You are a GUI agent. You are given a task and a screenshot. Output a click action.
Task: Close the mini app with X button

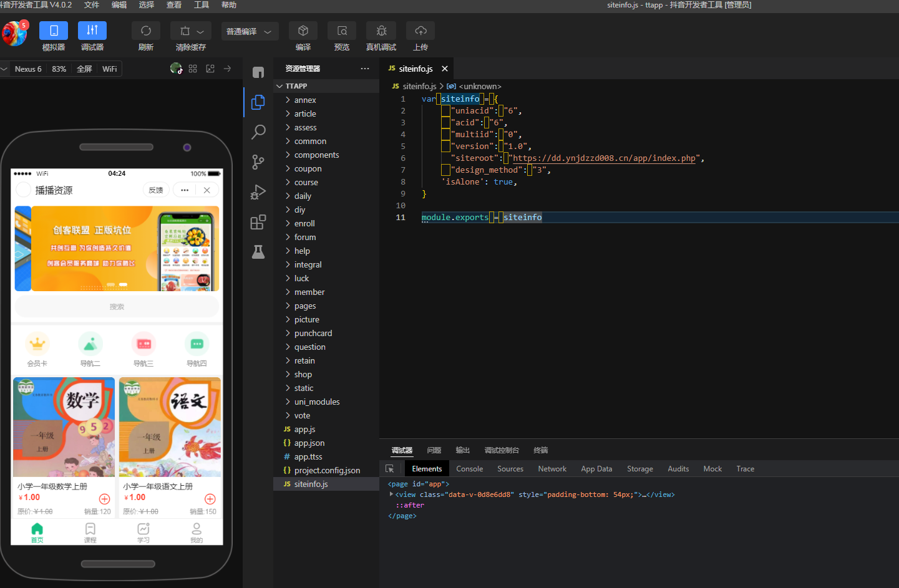[207, 190]
